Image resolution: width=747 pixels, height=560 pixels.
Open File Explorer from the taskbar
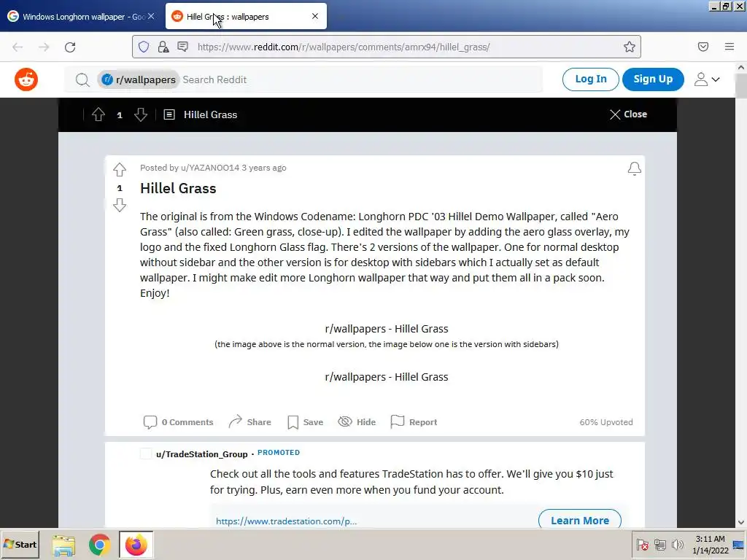pyautogui.click(x=63, y=545)
